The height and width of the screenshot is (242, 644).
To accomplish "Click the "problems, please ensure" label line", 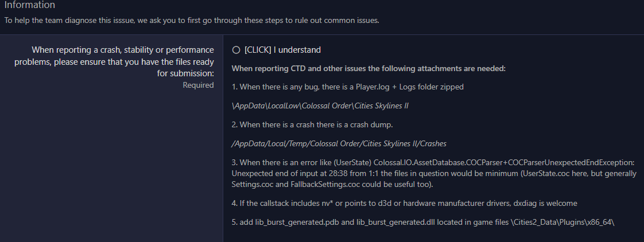I will coord(115,61).
